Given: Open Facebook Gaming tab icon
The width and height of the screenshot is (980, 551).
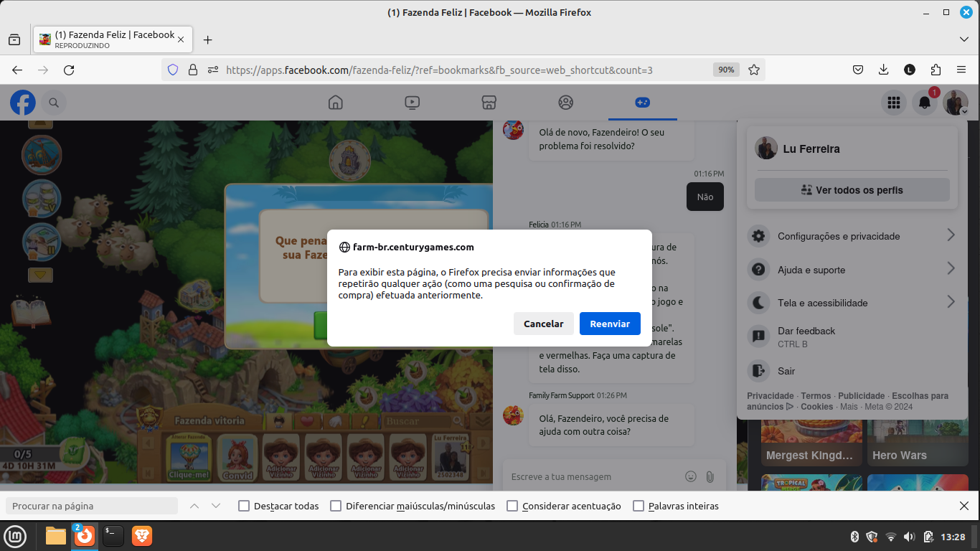Looking at the screenshot, I should [x=642, y=103].
